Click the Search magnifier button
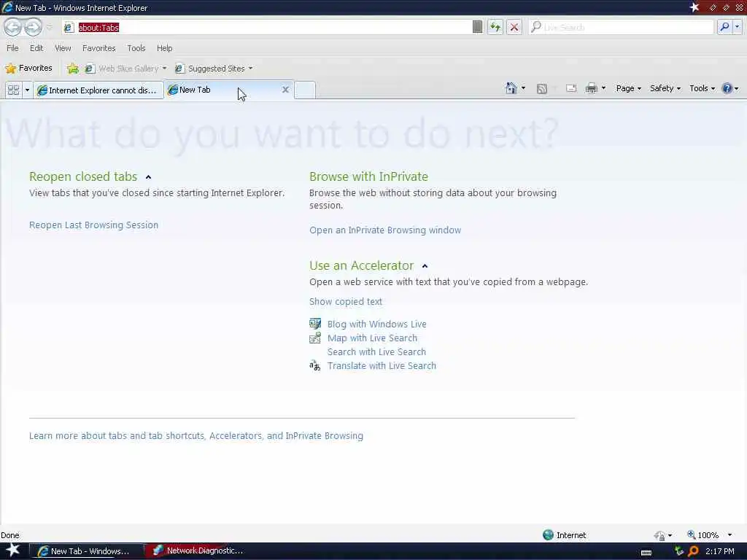 tap(724, 27)
